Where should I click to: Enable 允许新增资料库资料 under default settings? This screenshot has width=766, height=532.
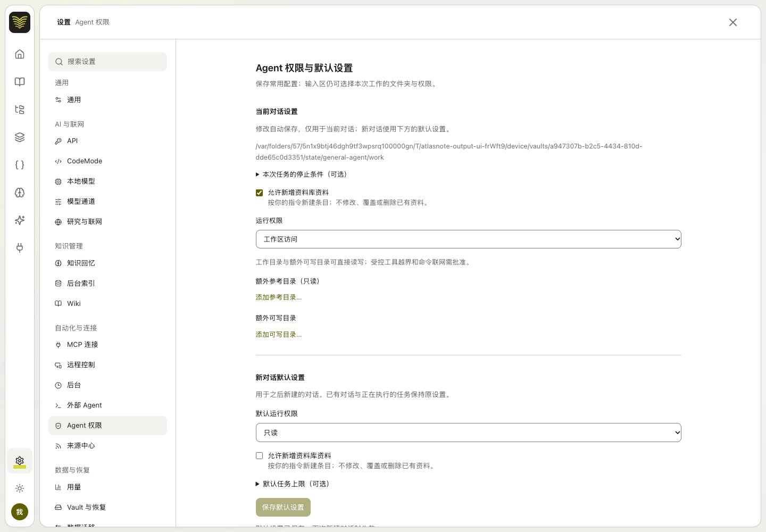click(x=260, y=456)
